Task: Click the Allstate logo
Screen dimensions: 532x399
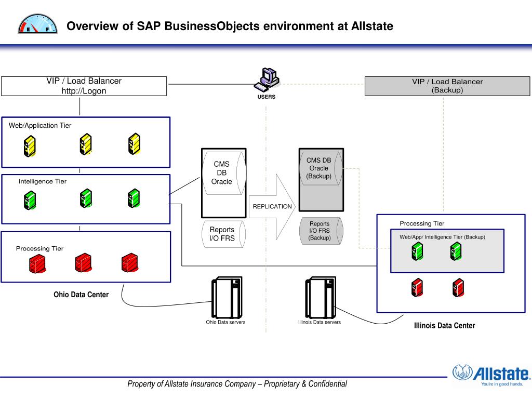Action: coord(490,376)
